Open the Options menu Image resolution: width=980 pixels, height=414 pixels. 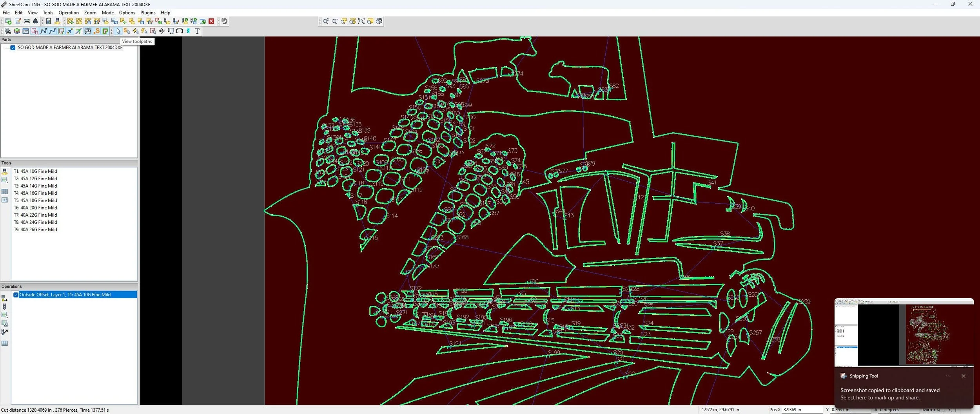click(x=127, y=13)
